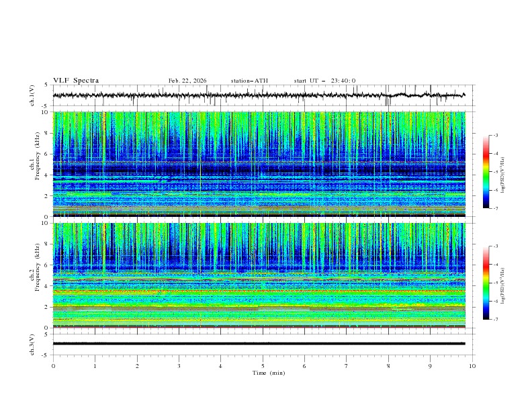Click the ch.3 voltage waveform trace

[259, 344]
